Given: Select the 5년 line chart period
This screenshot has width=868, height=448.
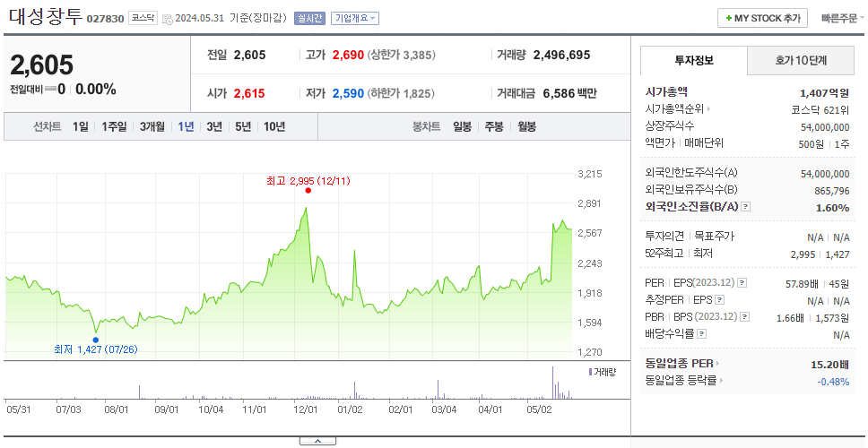Looking at the screenshot, I should 243,126.
